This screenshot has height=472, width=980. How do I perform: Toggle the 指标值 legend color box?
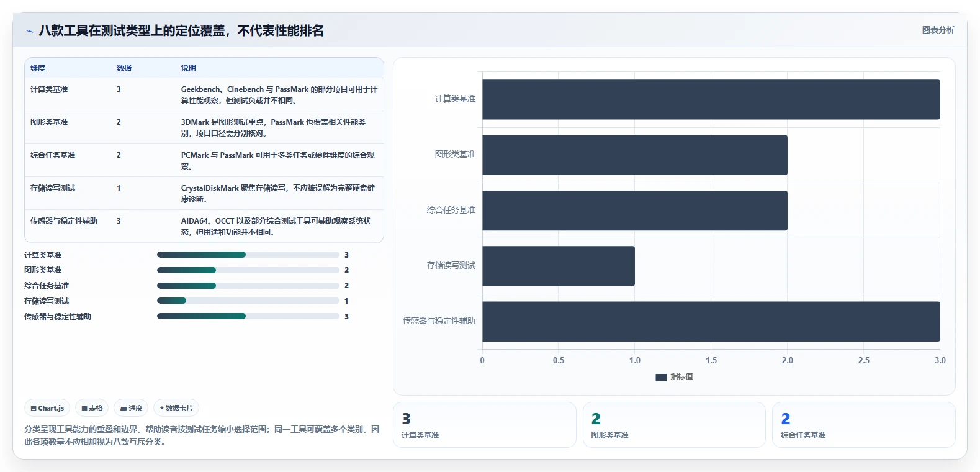tap(661, 377)
